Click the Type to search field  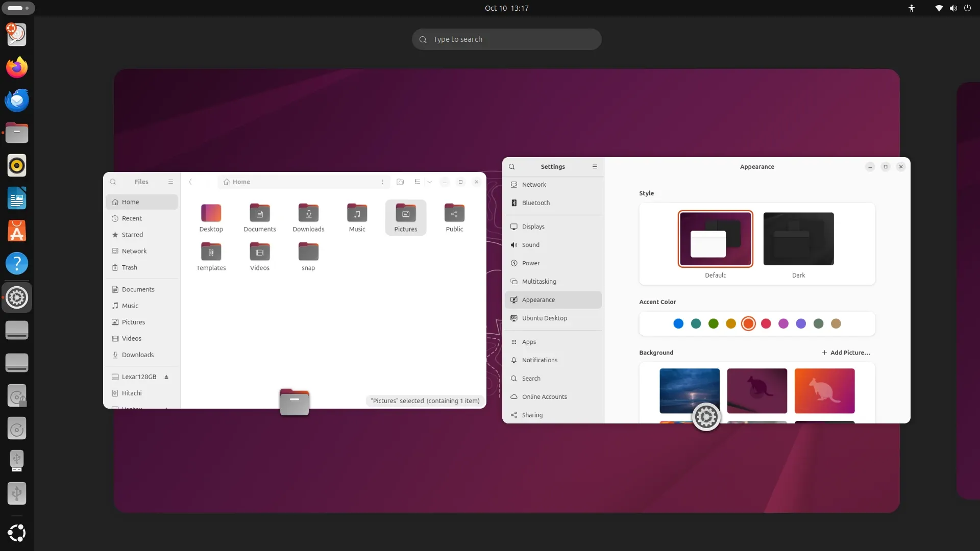[506, 39]
